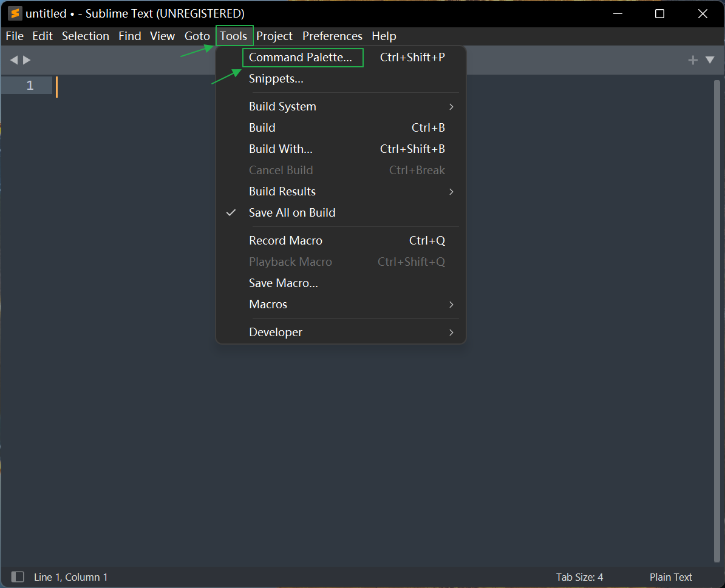Open Plain Text syntax selector
The image size is (725, 588).
tap(670, 577)
